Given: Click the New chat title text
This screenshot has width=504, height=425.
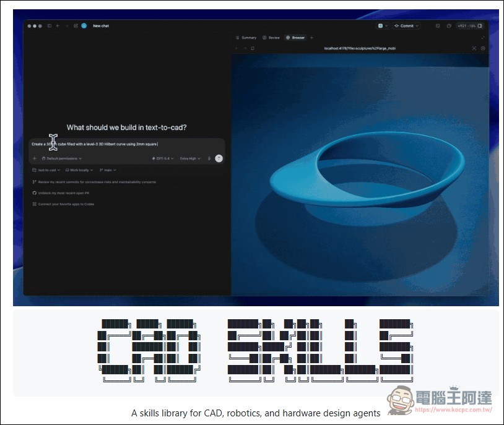Looking at the screenshot, I should (101, 26).
